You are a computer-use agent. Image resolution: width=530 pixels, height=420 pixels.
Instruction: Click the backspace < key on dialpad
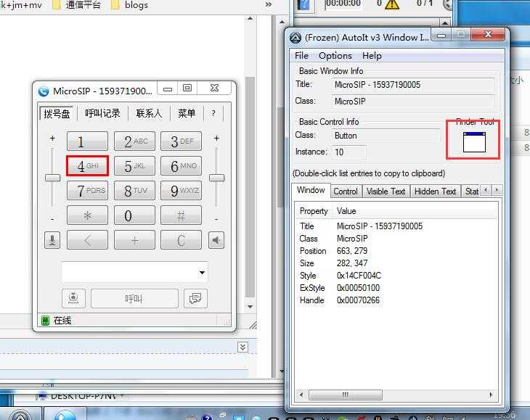(88, 240)
